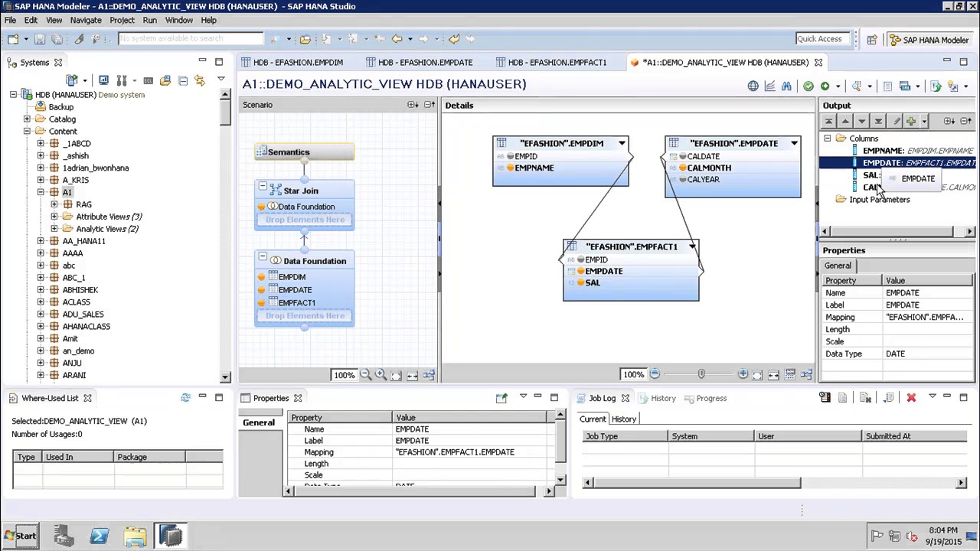Move output column to bottom

(878, 121)
